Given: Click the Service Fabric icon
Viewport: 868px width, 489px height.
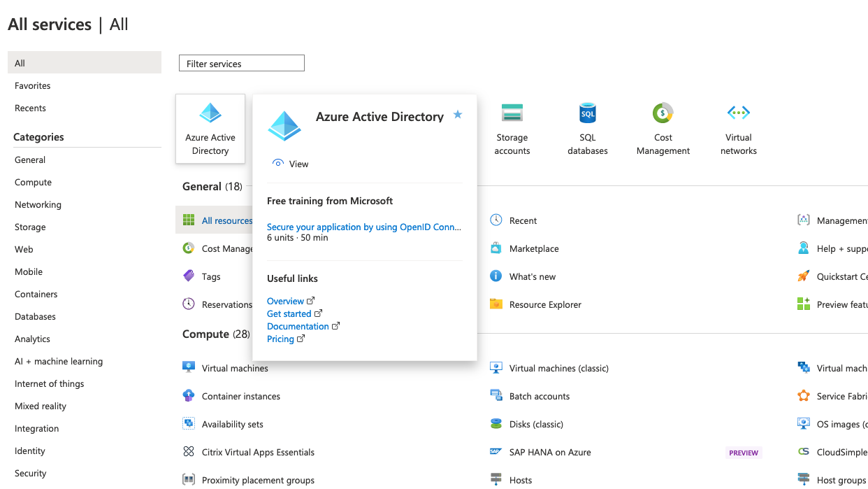Looking at the screenshot, I should click(804, 395).
